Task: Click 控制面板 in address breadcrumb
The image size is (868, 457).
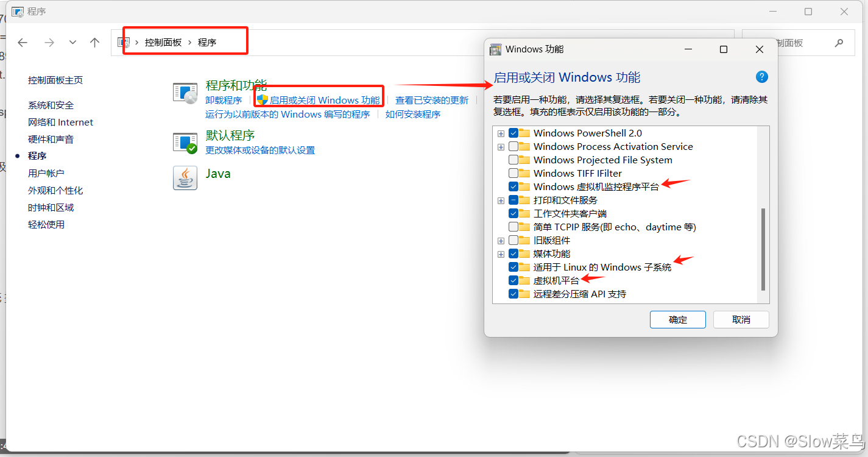Action: click(x=163, y=43)
